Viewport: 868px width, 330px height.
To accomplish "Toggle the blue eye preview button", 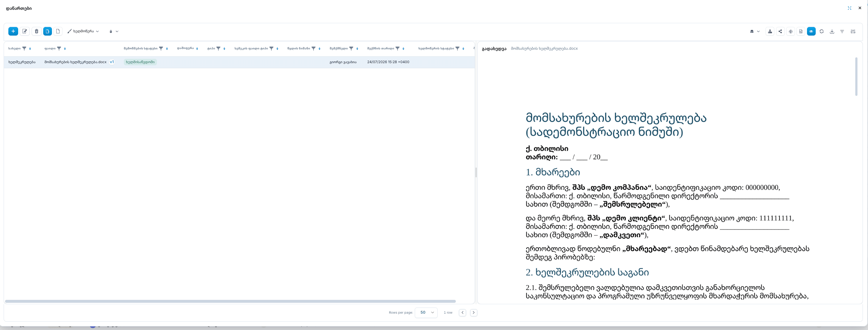I will pyautogui.click(x=811, y=31).
